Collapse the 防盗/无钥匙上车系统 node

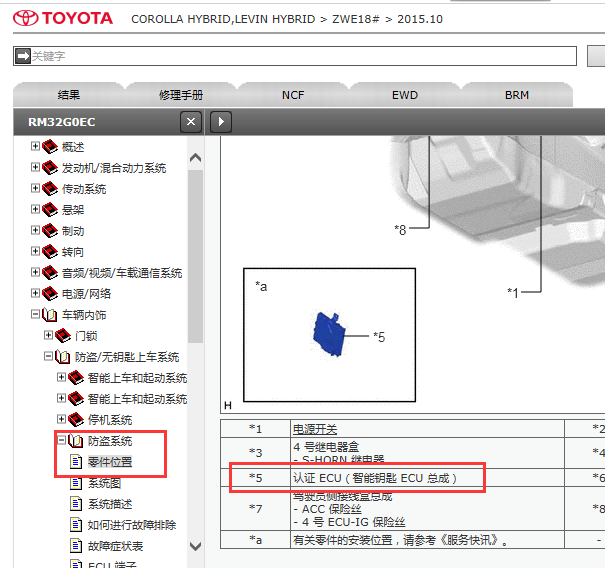[x=48, y=356]
